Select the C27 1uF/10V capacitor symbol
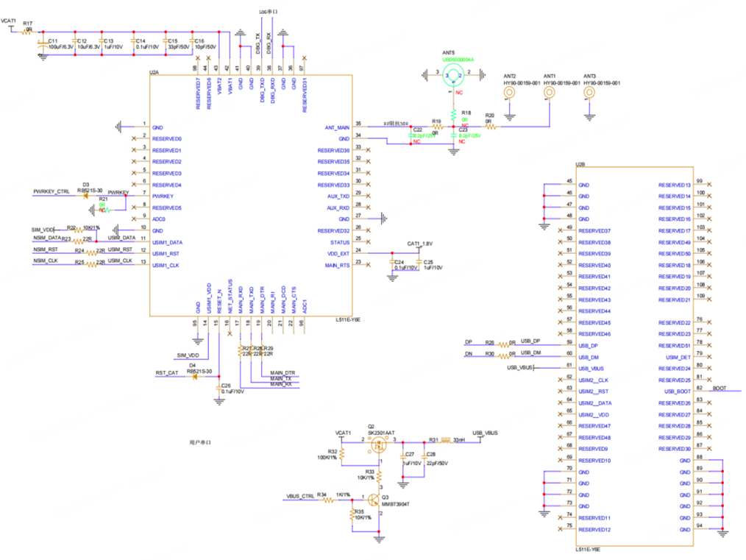The height and width of the screenshot is (560, 746). pos(403,456)
